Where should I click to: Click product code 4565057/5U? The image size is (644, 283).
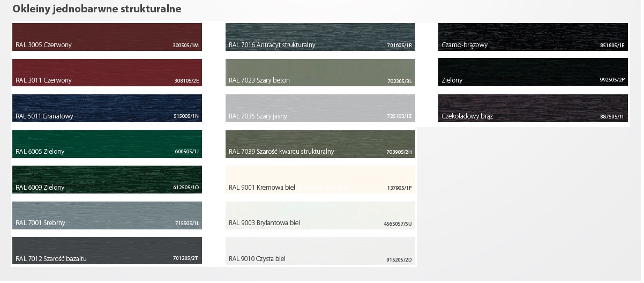[x=399, y=224]
